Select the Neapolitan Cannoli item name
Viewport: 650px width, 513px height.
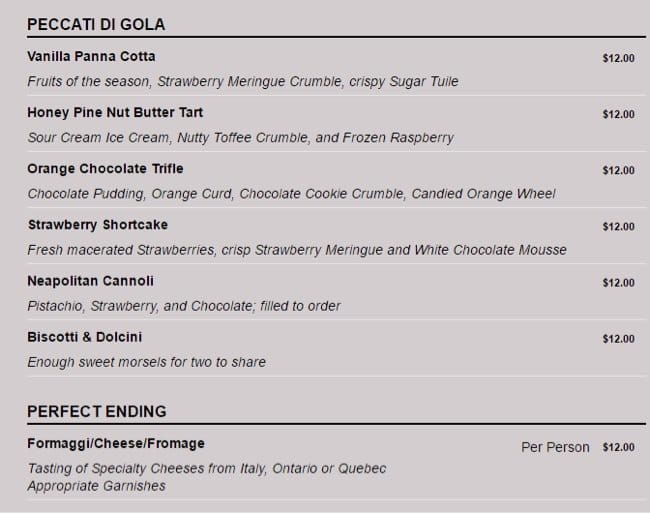click(90, 281)
